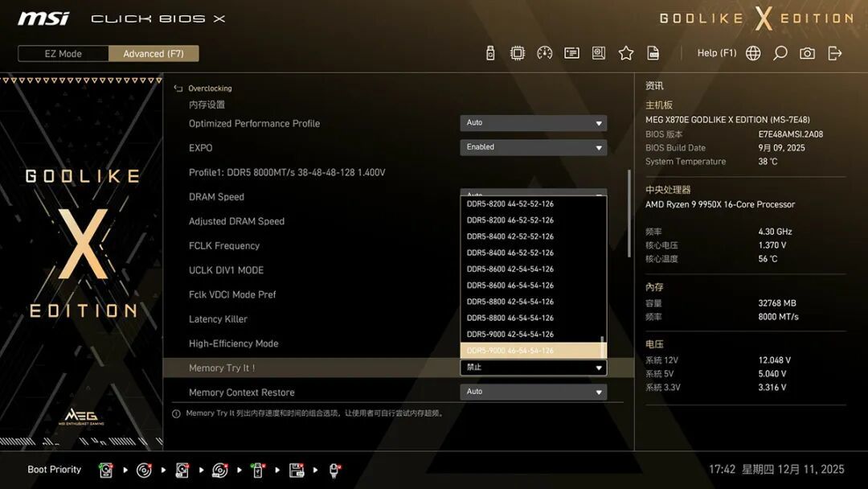Select High-Efficiency Mode label
The image size is (868, 489).
click(x=234, y=343)
